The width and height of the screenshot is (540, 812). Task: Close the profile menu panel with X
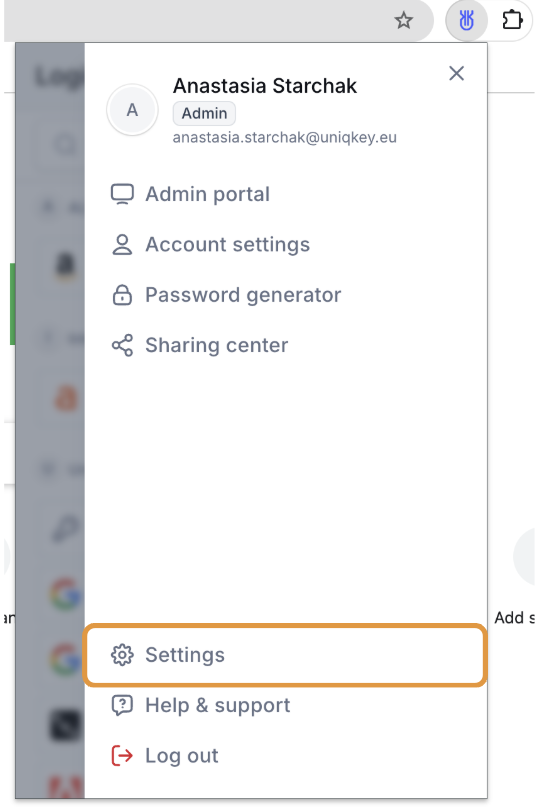point(456,74)
